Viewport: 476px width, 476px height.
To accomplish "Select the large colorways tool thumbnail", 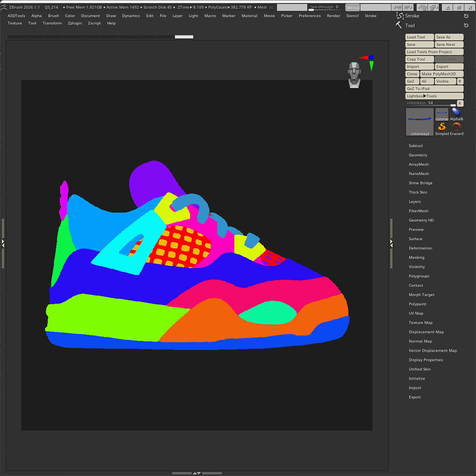I will pyautogui.click(x=419, y=121).
